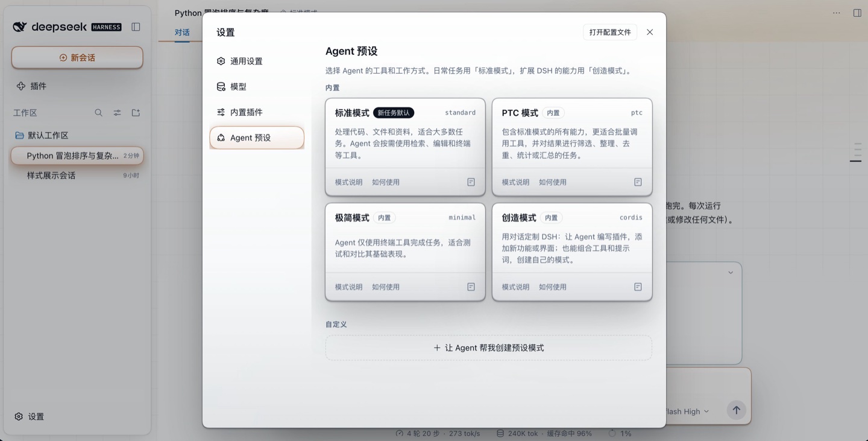This screenshot has height=441, width=868.
Task: Open 模式说明 on 标准模式 card
Action: (349, 182)
